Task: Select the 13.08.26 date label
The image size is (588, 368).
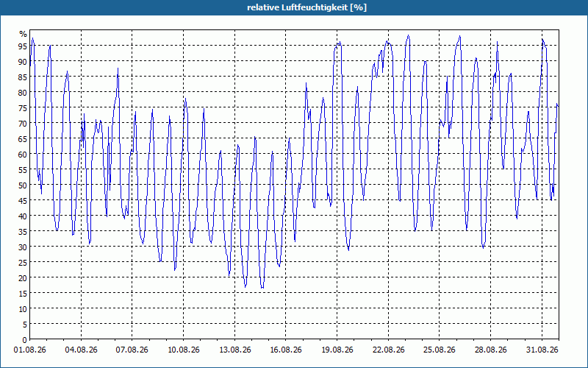Action: [x=234, y=350]
